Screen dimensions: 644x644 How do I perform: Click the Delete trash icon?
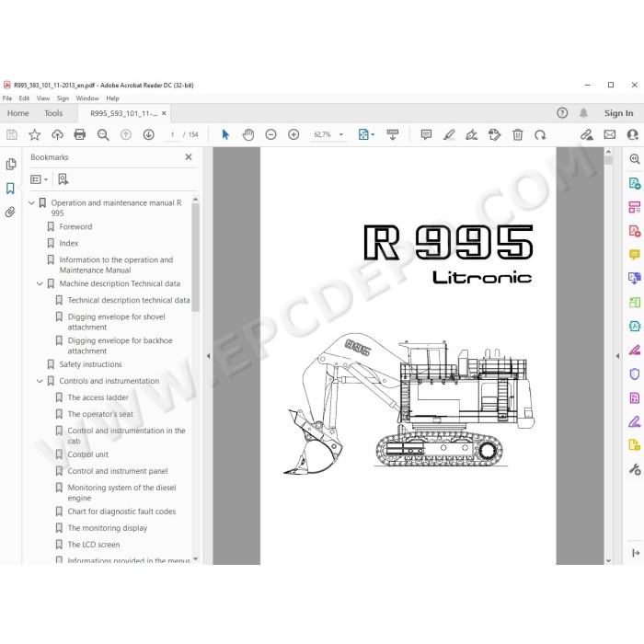pyautogui.click(x=517, y=134)
